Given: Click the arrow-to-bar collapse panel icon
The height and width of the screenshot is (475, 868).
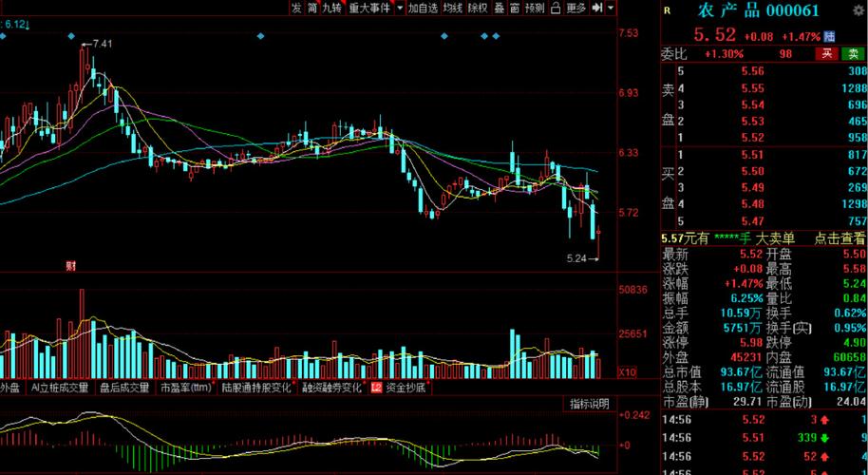Looking at the screenshot, I should (596, 8).
